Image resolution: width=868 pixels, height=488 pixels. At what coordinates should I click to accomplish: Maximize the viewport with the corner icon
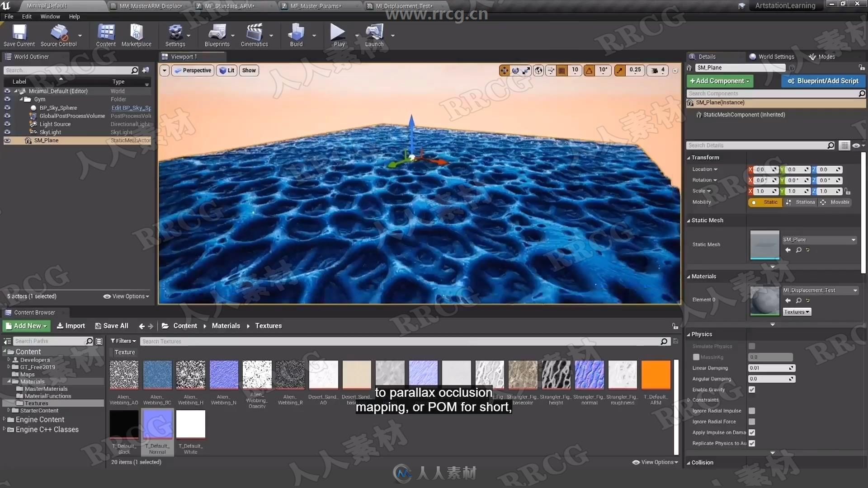pos(675,70)
